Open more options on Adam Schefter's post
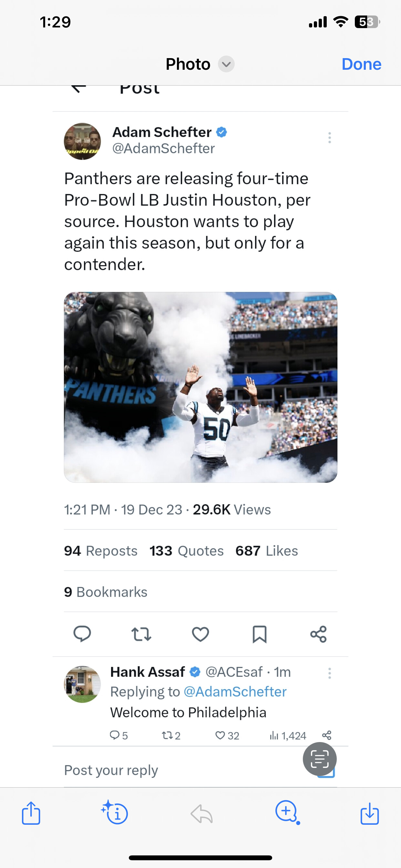The height and width of the screenshot is (868, 401). (330, 138)
